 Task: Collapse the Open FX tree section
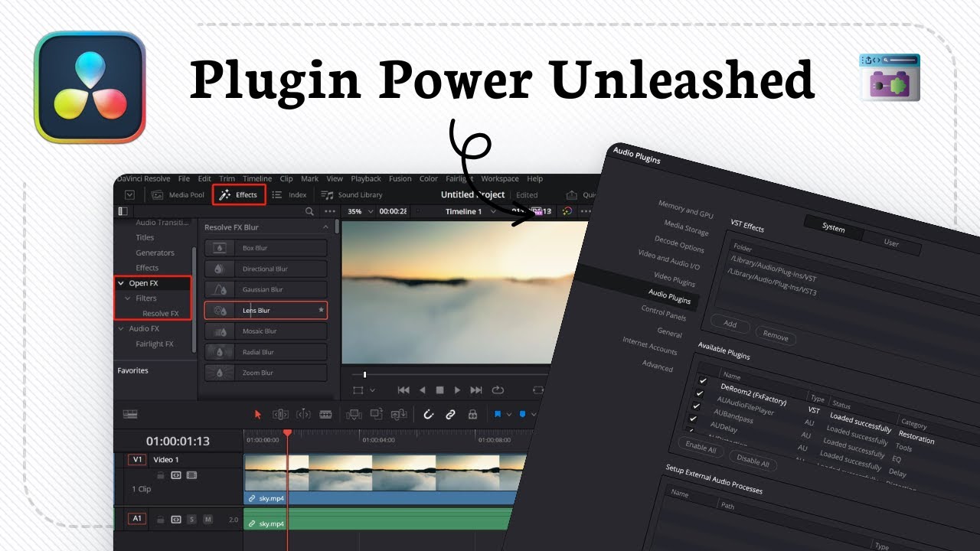pos(121,283)
